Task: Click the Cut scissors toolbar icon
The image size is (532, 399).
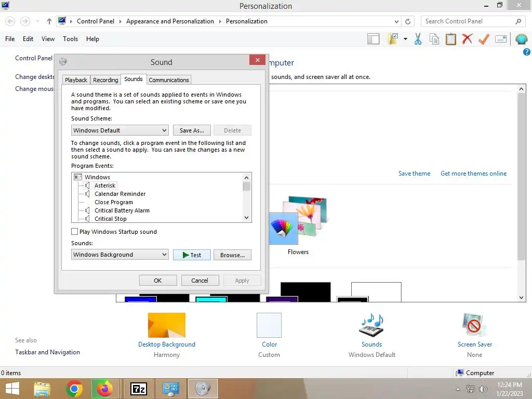Action: pos(418,39)
